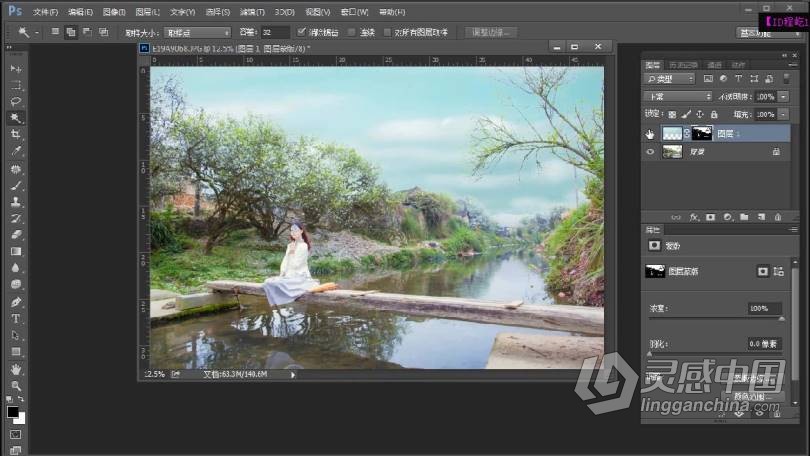Select the Blur tool
Viewport: 810px width, 456px height.
tap(15, 268)
